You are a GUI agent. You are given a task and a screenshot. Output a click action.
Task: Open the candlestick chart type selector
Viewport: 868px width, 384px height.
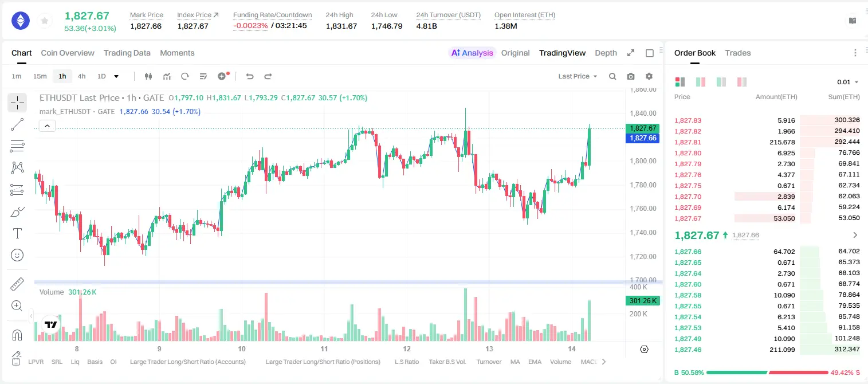click(x=148, y=76)
